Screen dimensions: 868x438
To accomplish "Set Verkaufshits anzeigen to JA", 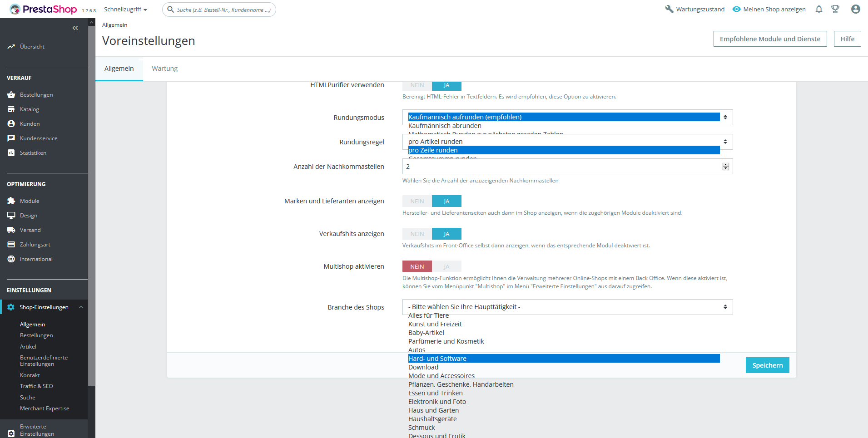I will [446, 234].
